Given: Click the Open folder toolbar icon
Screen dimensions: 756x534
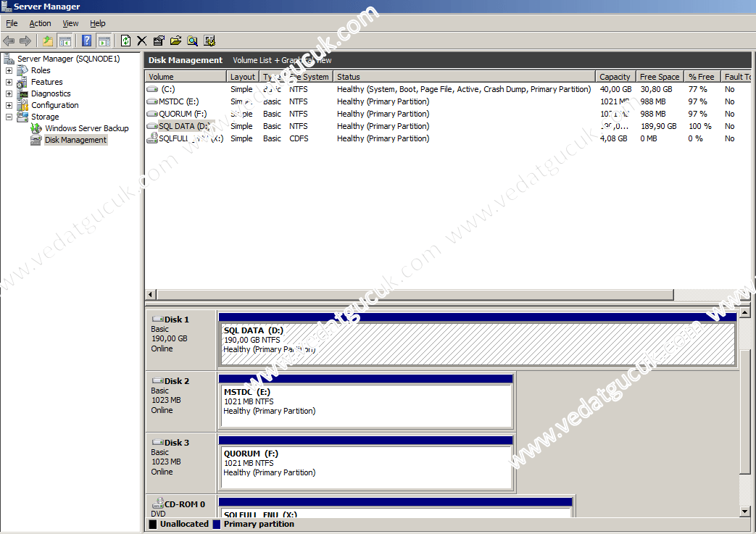Looking at the screenshot, I should click(x=175, y=41).
